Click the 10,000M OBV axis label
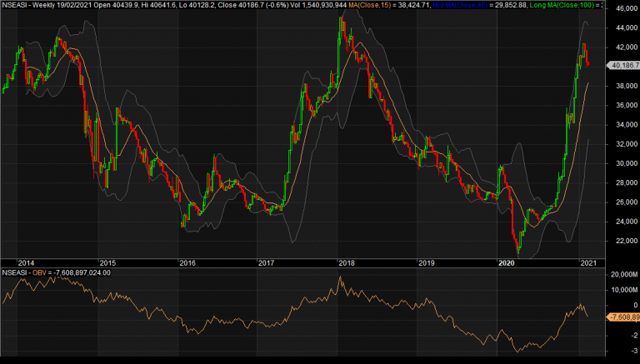This screenshot has width=640, height=364. point(624,290)
